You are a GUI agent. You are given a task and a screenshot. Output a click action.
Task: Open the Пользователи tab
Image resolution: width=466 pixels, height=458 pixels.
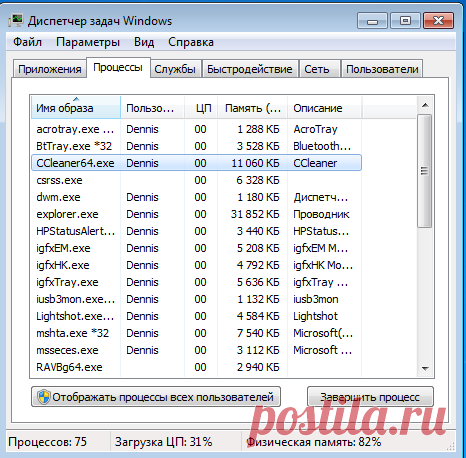point(382,69)
